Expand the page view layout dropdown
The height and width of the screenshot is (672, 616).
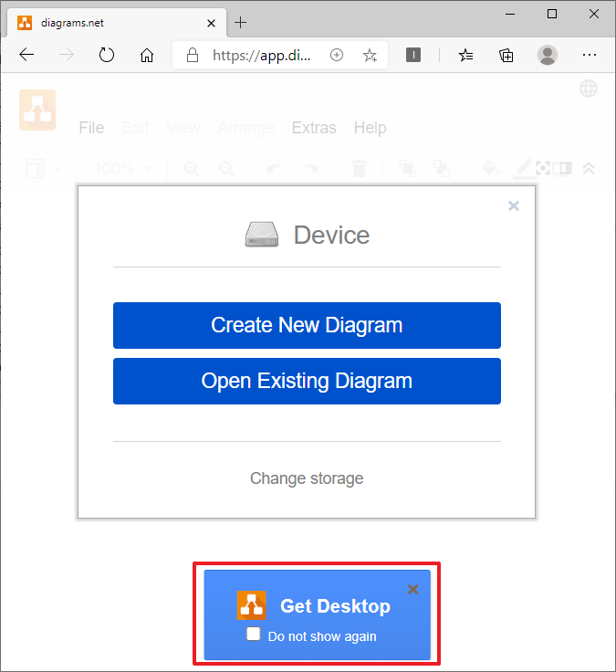click(x=43, y=168)
